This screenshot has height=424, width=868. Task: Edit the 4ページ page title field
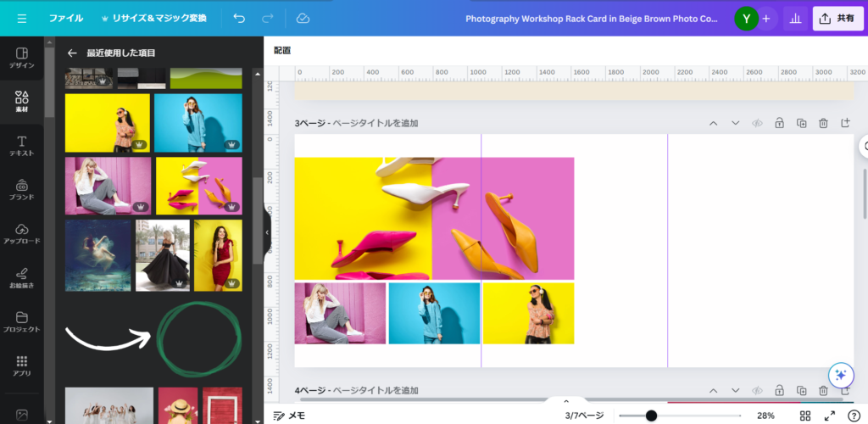[375, 390]
